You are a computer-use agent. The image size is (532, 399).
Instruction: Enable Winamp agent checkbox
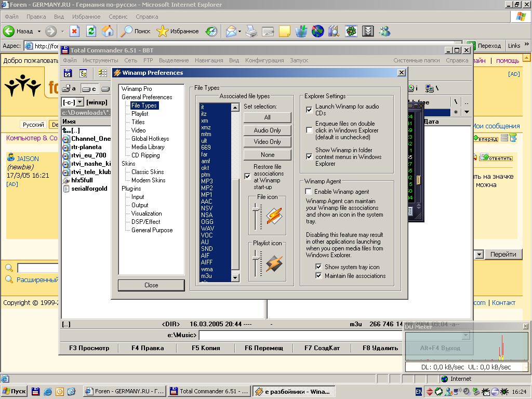click(x=309, y=192)
